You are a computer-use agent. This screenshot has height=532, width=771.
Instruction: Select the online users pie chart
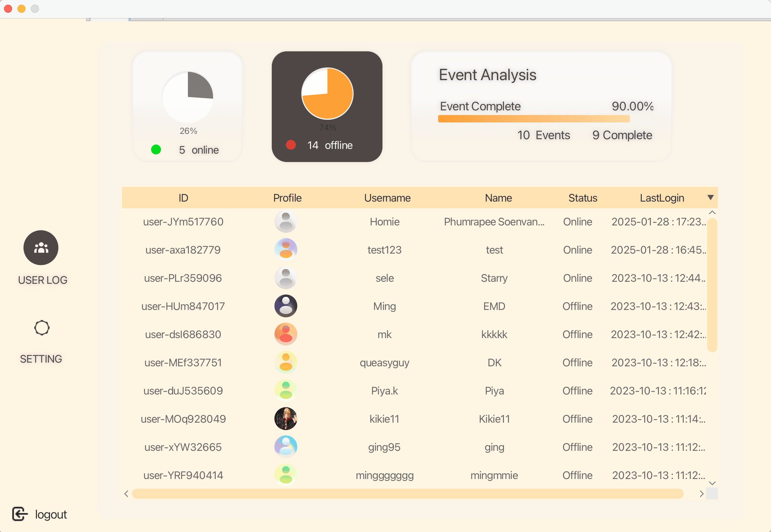pos(188,97)
